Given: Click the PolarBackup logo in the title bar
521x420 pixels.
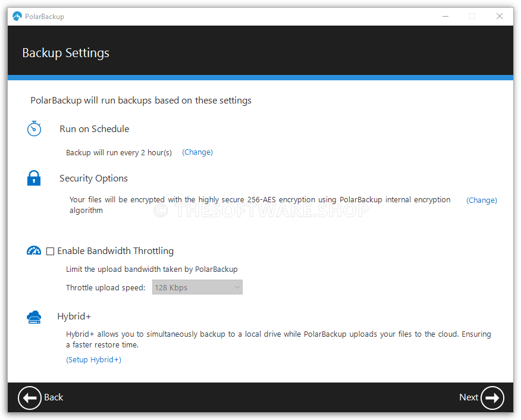Looking at the screenshot, I should (x=17, y=16).
